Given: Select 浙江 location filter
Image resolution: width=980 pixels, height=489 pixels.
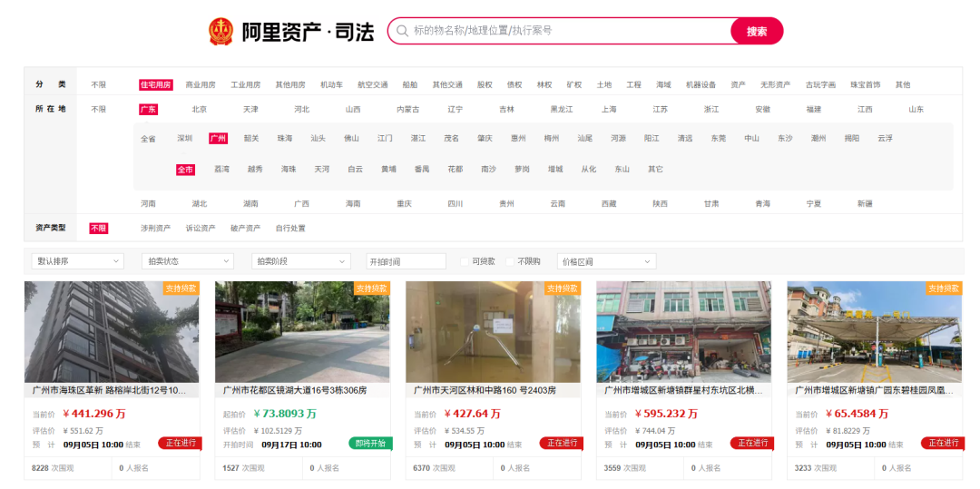Looking at the screenshot, I should click(711, 109).
